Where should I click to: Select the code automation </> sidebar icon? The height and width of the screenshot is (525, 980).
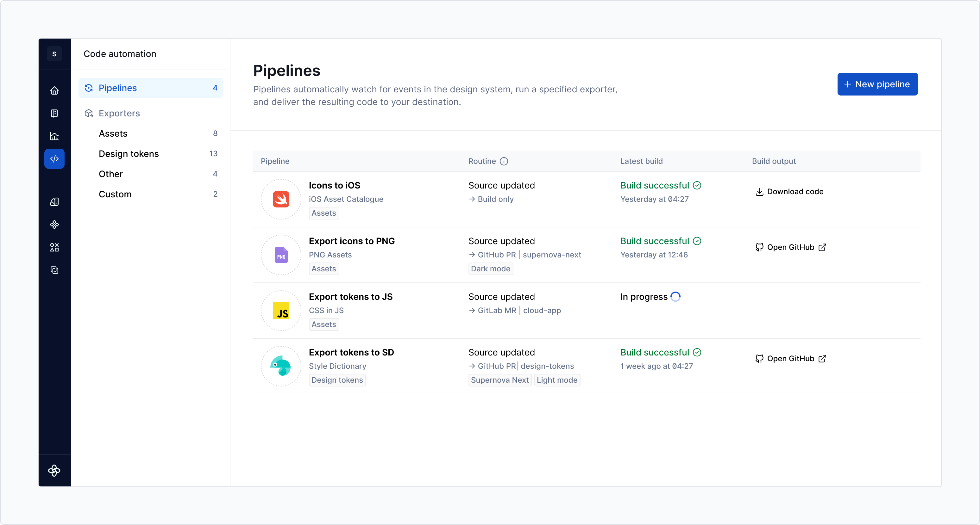[x=54, y=158]
